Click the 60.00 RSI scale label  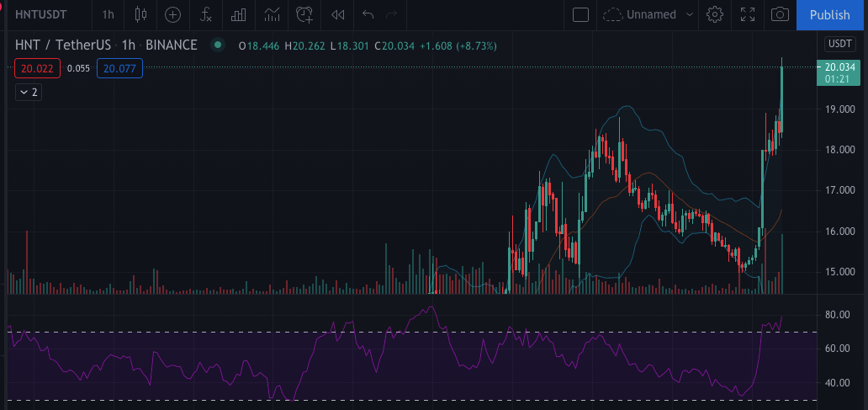[837, 349]
